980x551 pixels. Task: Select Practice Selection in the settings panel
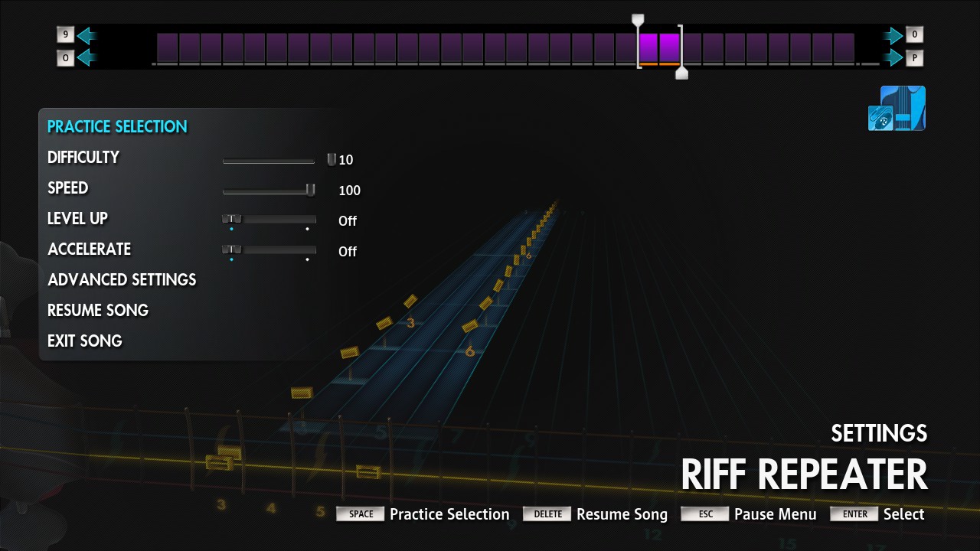[117, 127]
